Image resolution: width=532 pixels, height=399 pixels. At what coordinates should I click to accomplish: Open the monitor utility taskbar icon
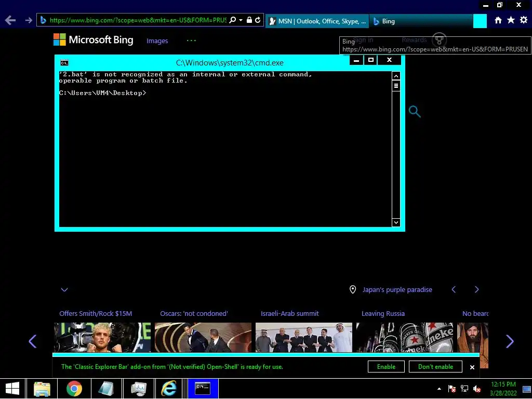[x=139, y=389]
